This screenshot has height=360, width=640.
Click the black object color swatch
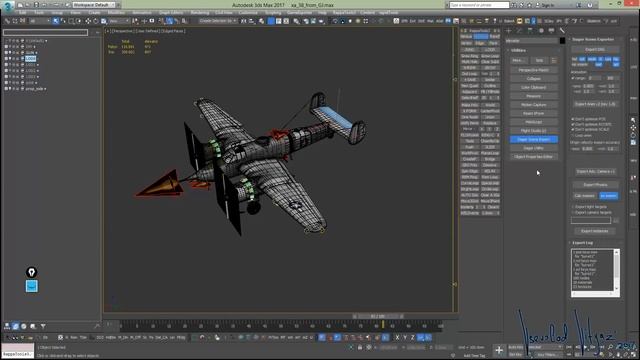coord(562,41)
